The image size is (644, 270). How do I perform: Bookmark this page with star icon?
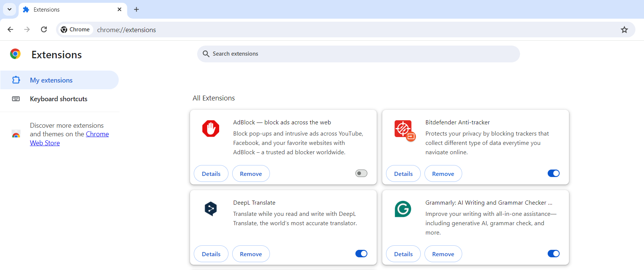pos(624,30)
